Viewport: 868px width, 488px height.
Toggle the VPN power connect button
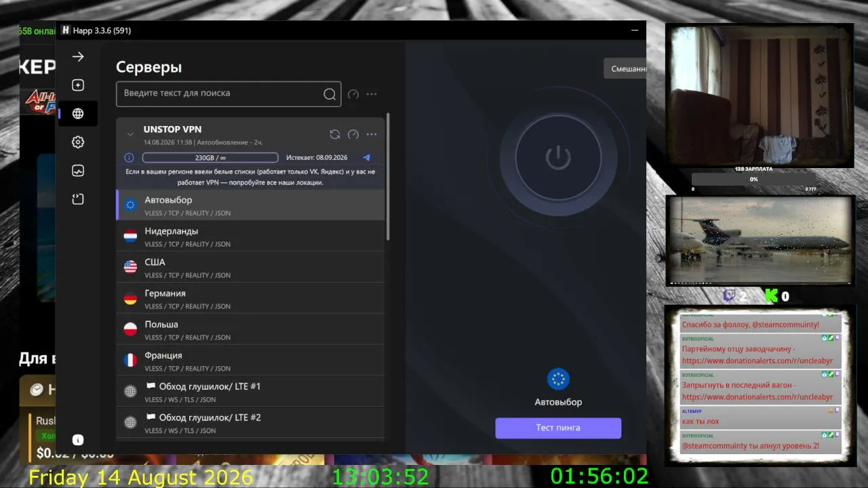click(x=558, y=158)
